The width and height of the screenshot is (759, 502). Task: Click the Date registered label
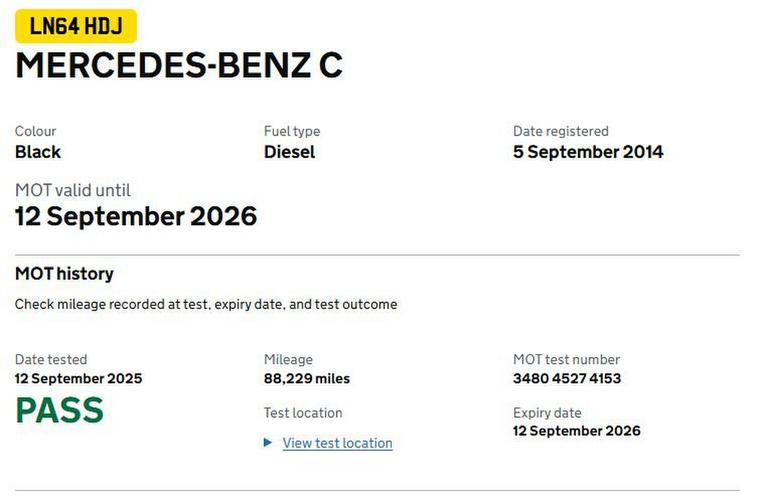(x=560, y=131)
